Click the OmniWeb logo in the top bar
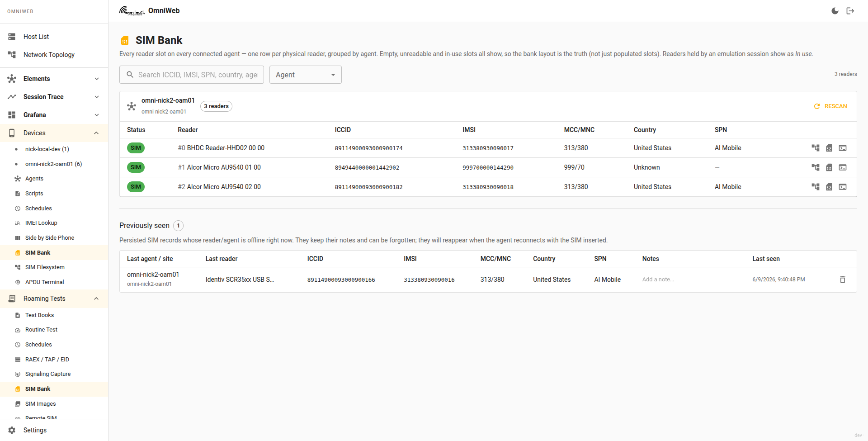The height and width of the screenshot is (441, 868). (x=132, y=11)
